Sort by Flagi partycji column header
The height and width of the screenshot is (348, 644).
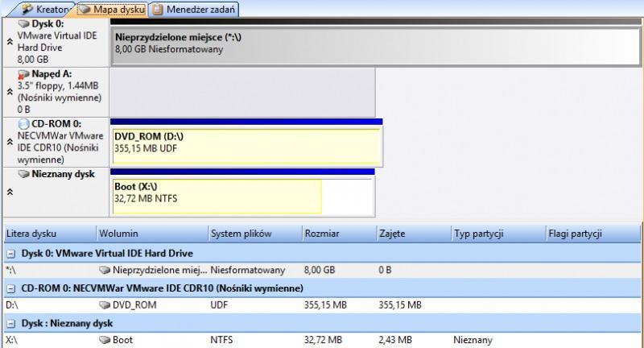click(592, 234)
